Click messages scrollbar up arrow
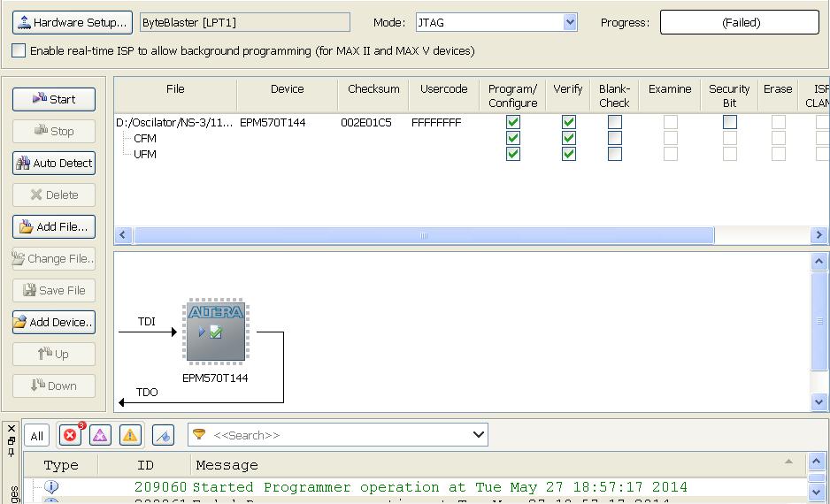The height and width of the screenshot is (504, 830). point(816,462)
